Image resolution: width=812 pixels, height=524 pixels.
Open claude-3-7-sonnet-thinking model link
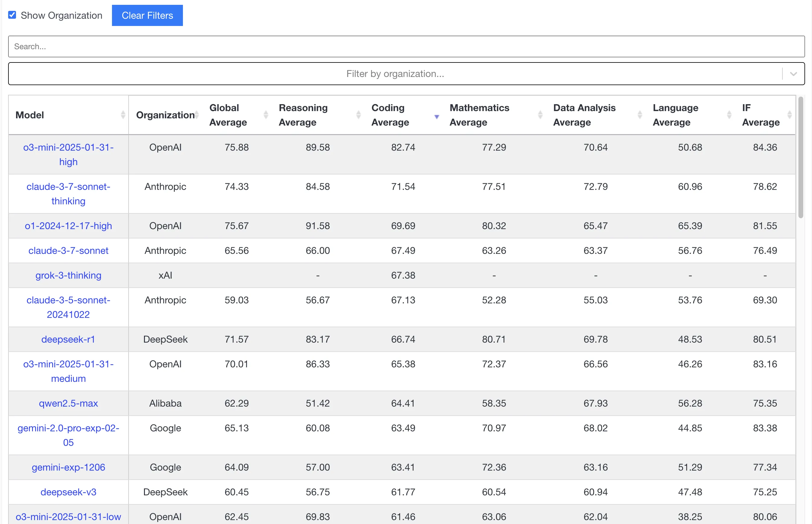point(69,193)
